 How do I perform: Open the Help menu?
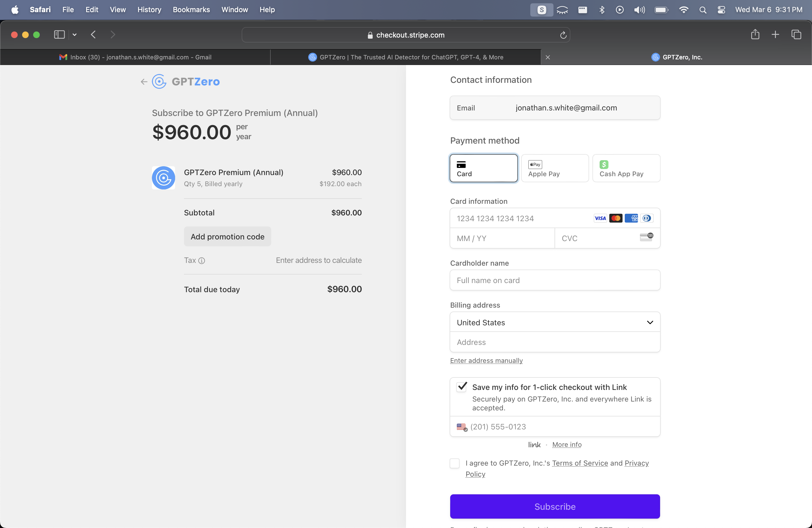267,10
